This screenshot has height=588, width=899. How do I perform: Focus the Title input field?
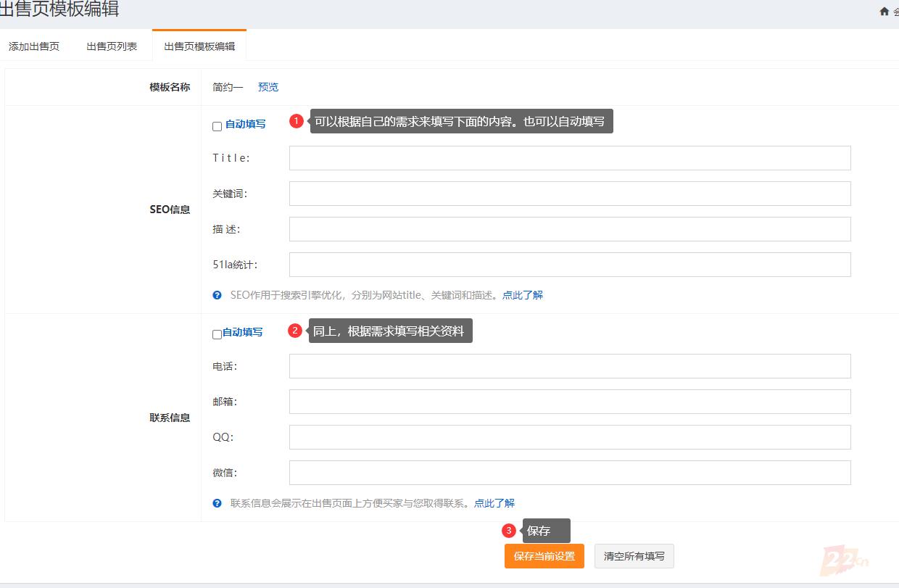[569, 158]
